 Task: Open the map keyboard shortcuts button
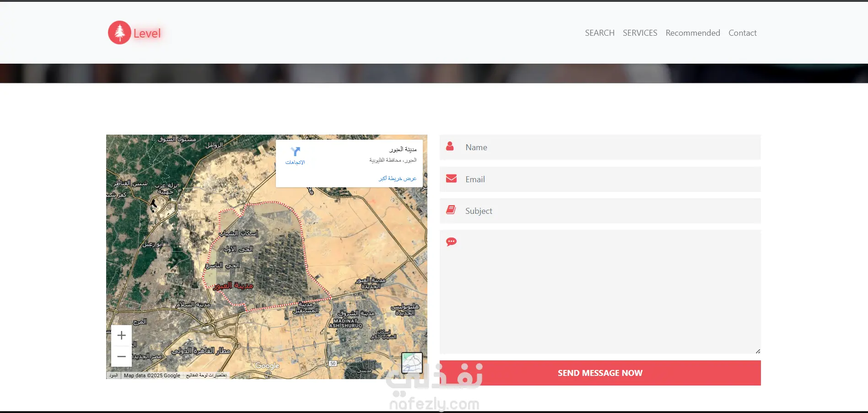coord(206,375)
